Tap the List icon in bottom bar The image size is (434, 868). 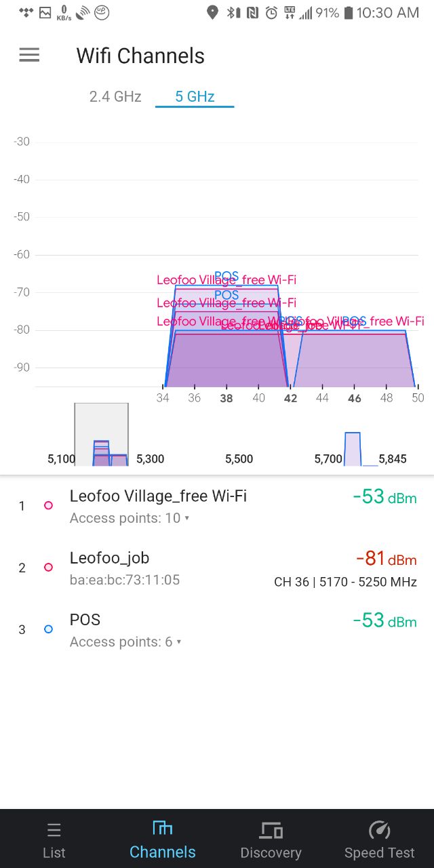coord(54,830)
